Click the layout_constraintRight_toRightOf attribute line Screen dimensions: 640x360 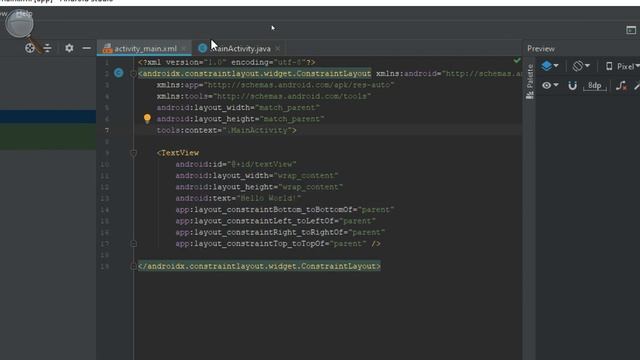pyautogui.click(x=280, y=232)
